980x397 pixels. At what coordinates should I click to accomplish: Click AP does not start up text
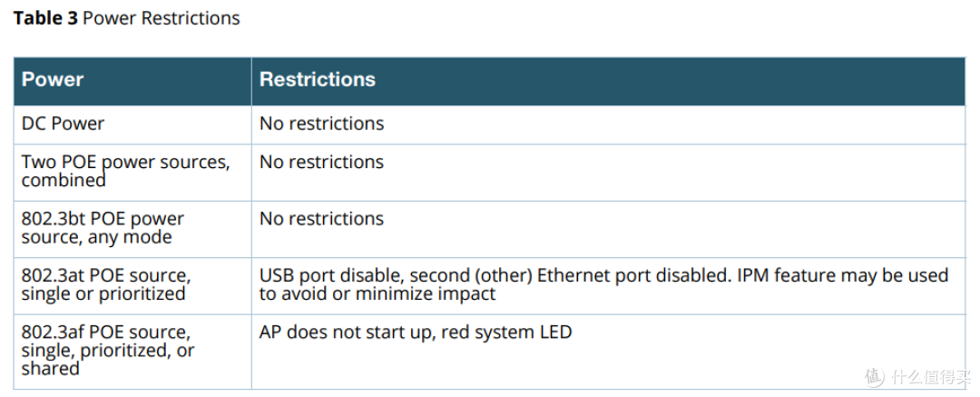pyautogui.click(x=347, y=332)
